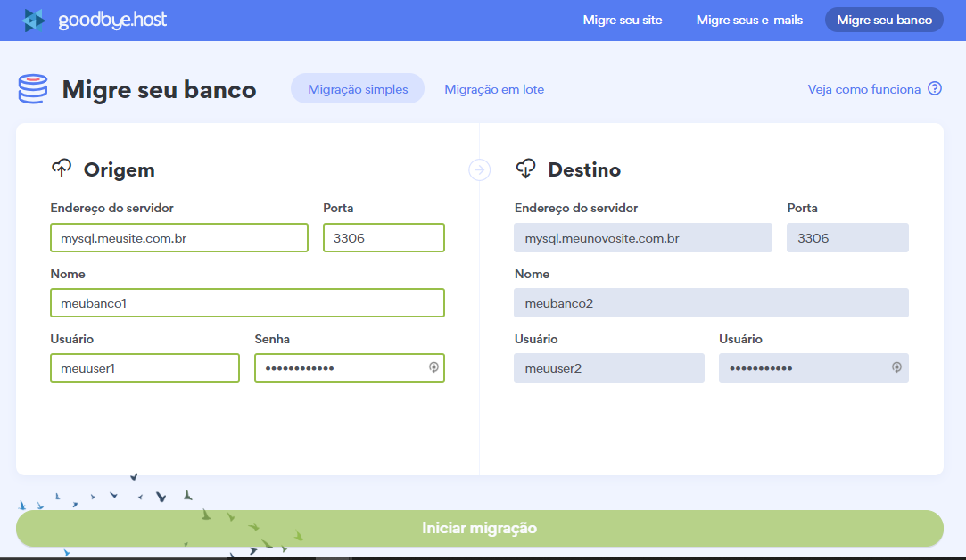The image size is (966, 560).
Task: Switch to the Migração simples tab
Action: point(358,89)
